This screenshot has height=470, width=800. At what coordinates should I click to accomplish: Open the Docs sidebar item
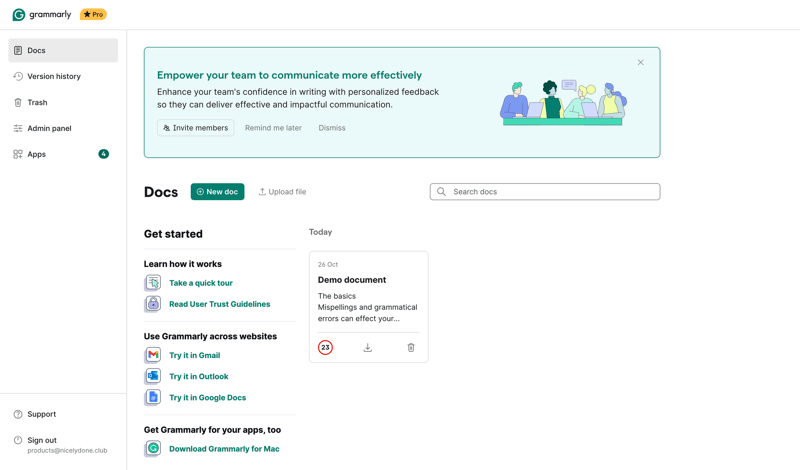(x=63, y=51)
